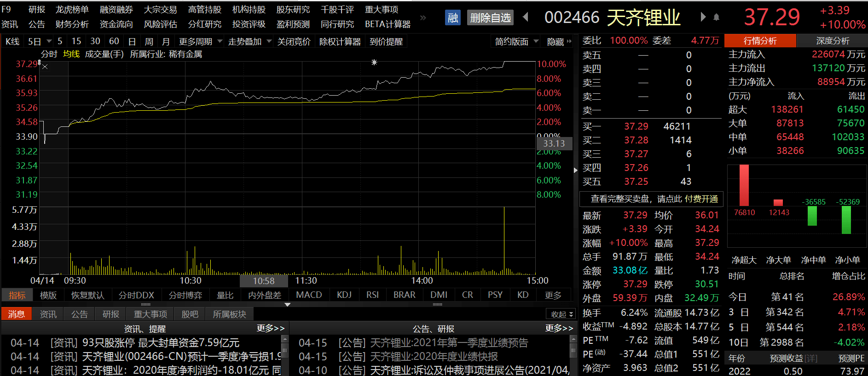Open the 更多周期 dropdown

200,42
